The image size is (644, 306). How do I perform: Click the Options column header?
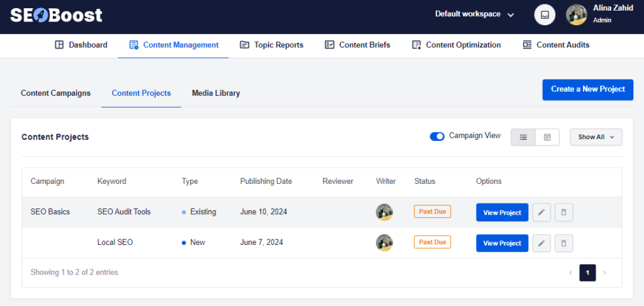[489, 181]
